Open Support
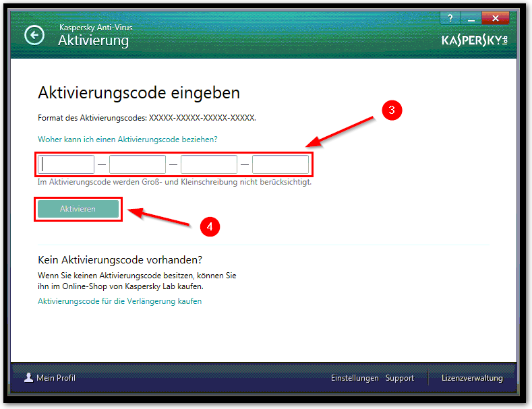The width and height of the screenshot is (532, 409). [400, 378]
